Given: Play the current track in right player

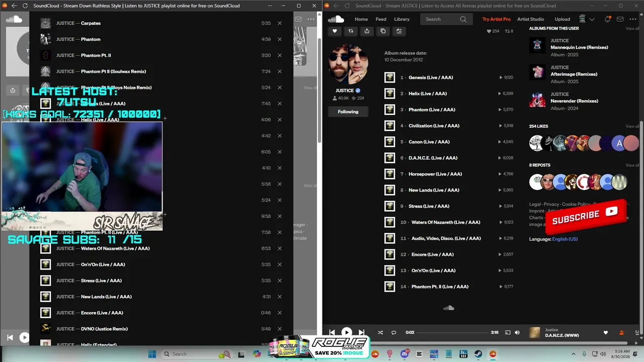Looking at the screenshot, I should click(347, 332).
